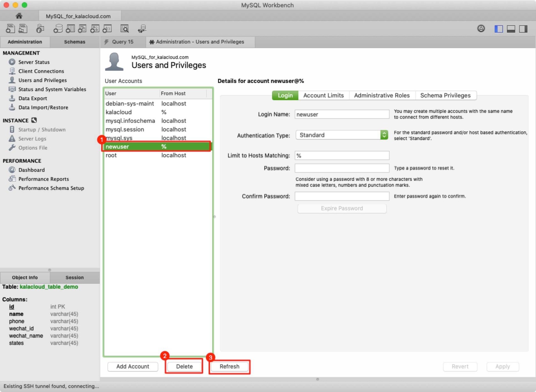The image size is (536, 392).
Task: Open SQL script file icon
Action: click(23, 29)
